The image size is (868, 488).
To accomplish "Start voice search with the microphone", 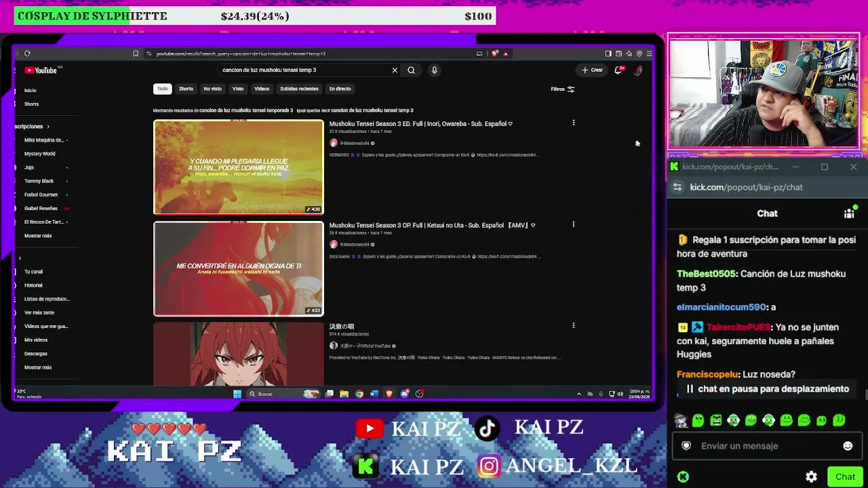I will [x=435, y=70].
